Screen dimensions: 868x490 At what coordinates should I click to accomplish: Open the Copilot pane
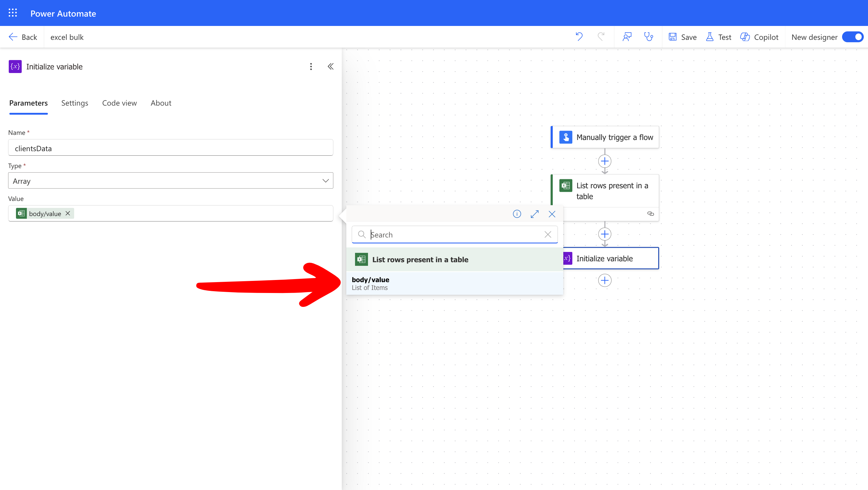pos(759,37)
